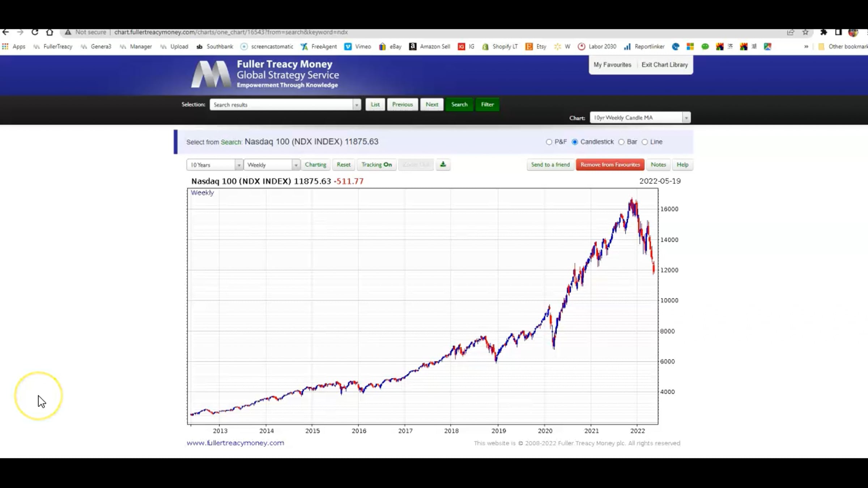Expand the Selection 'Search results' dropdown

pyautogui.click(x=285, y=105)
